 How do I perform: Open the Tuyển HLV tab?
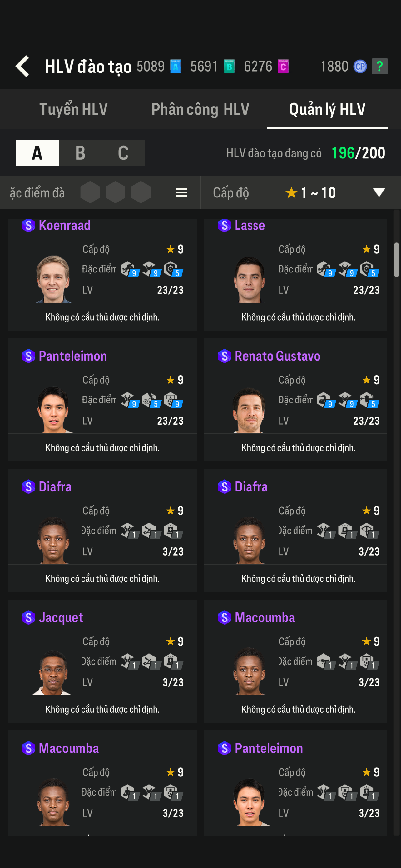click(73, 109)
